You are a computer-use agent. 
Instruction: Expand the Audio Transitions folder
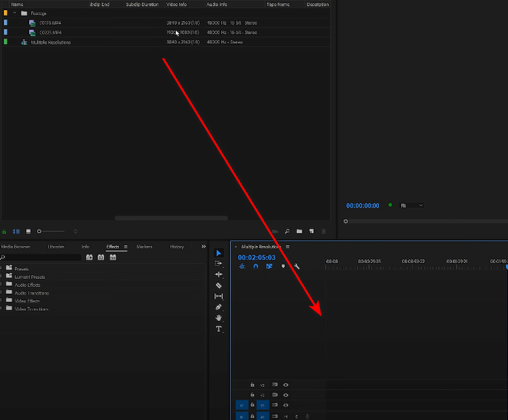(x=1, y=292)
